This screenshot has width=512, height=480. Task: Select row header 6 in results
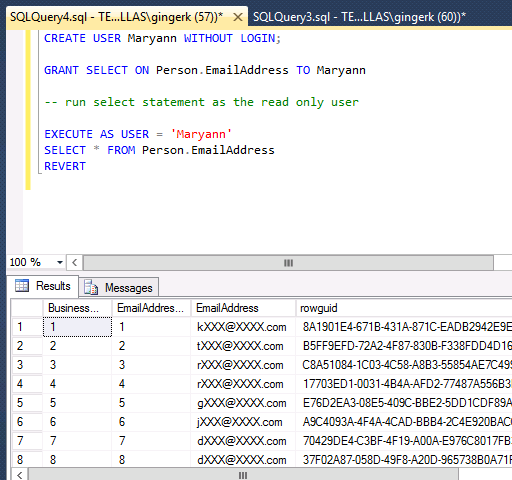27,422
